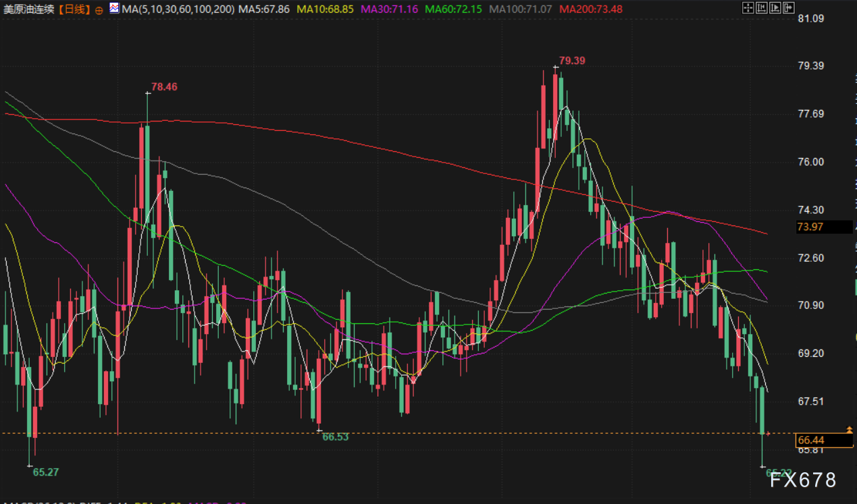Click the 79.39 high price marker
The image size is (857, 504).
571,61
